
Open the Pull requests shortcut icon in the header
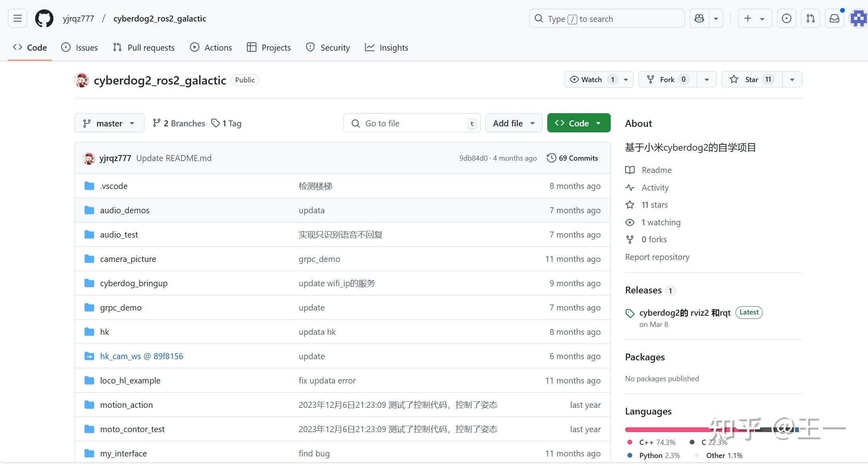tap(810, 18)
